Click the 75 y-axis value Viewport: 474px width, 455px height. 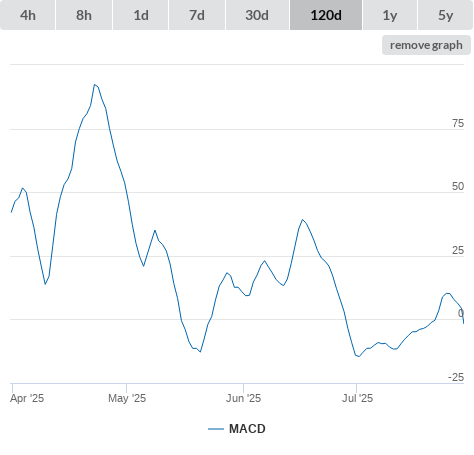(x=458, y=123)
